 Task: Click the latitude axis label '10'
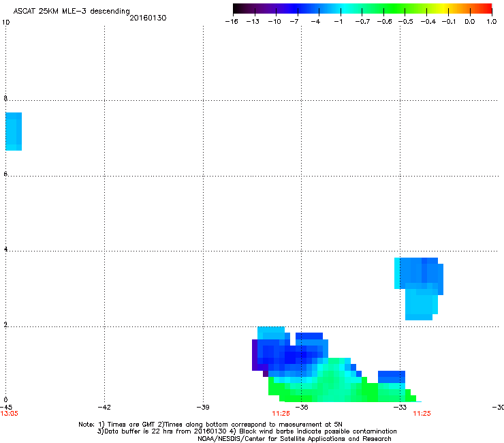5,22
